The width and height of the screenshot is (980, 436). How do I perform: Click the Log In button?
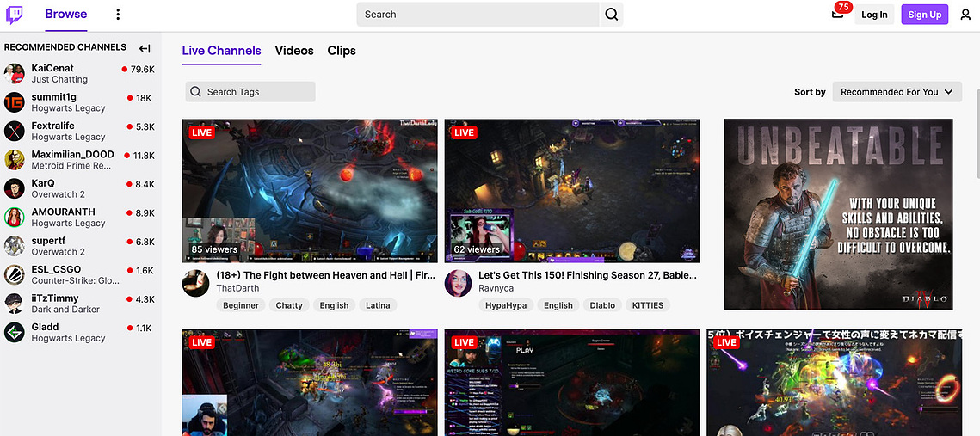tap(874, 15)
